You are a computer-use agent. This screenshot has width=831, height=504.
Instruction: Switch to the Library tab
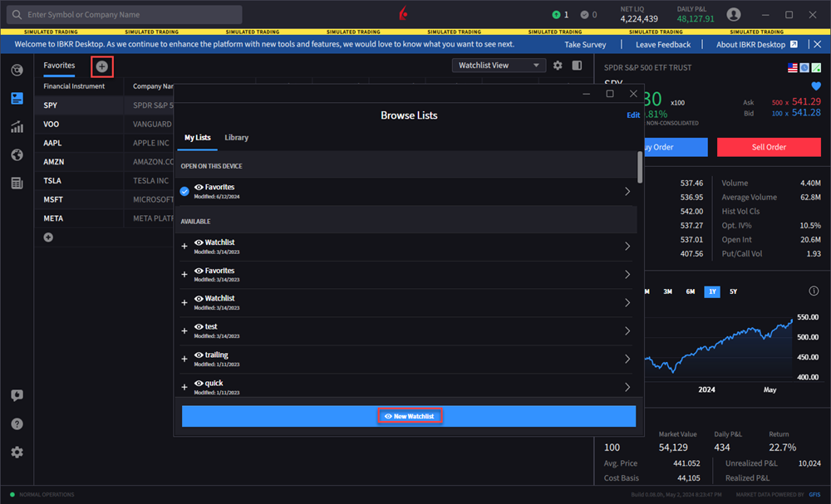click(236, 138)
